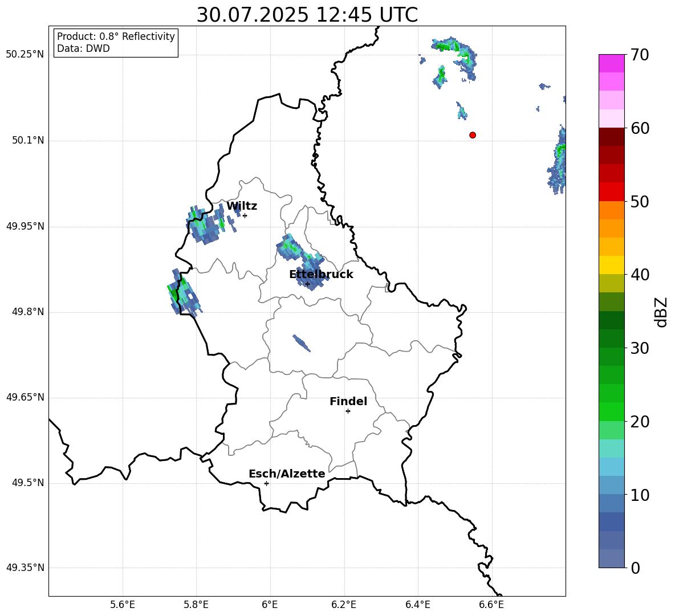Click the 0 tick on the colorbar
Image resolution: width=675 pixels, height=616 pixels.
tap(635, 568)
